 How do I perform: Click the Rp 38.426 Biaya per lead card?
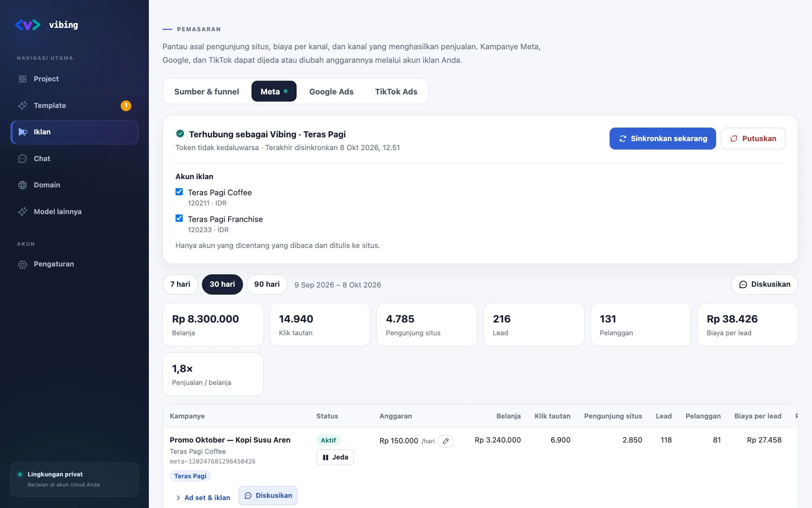point(747,324)
